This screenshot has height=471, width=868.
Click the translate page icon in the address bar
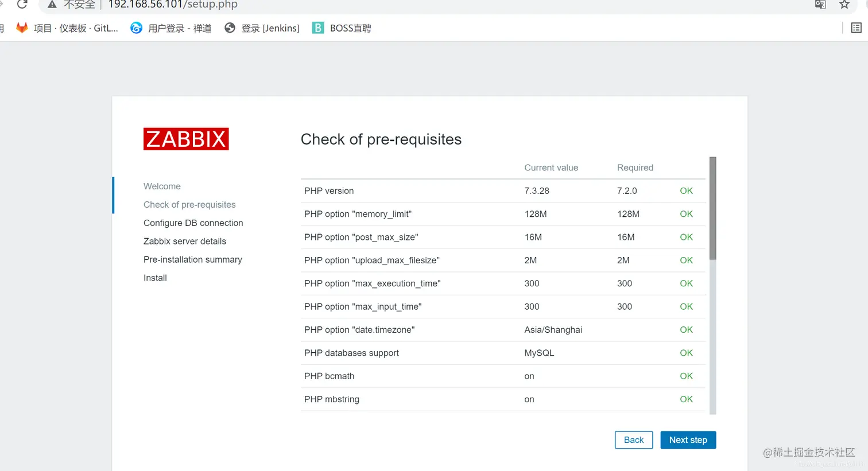(820, 5)
